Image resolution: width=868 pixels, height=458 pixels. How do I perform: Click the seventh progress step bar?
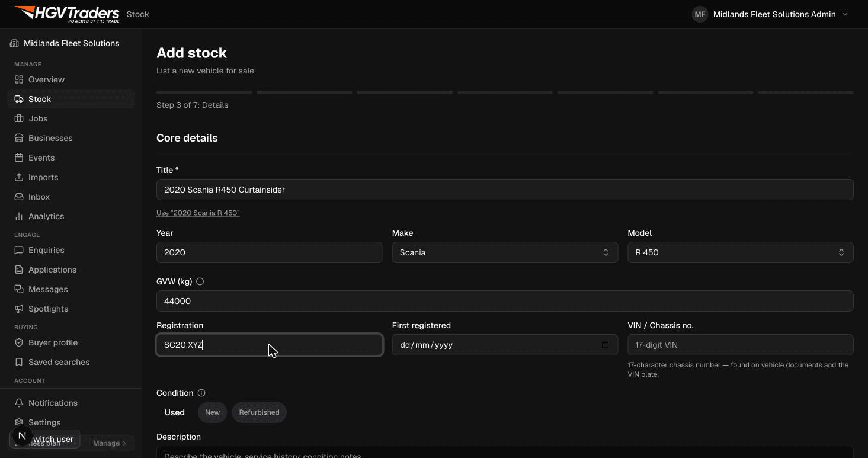(x=806, y=92)
